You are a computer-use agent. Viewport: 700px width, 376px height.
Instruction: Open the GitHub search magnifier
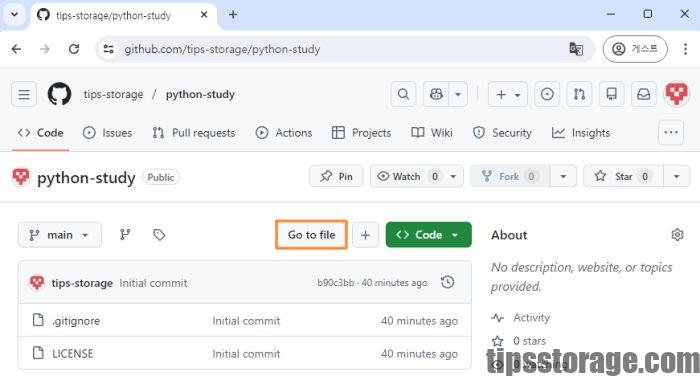click(x=403, y=94)
